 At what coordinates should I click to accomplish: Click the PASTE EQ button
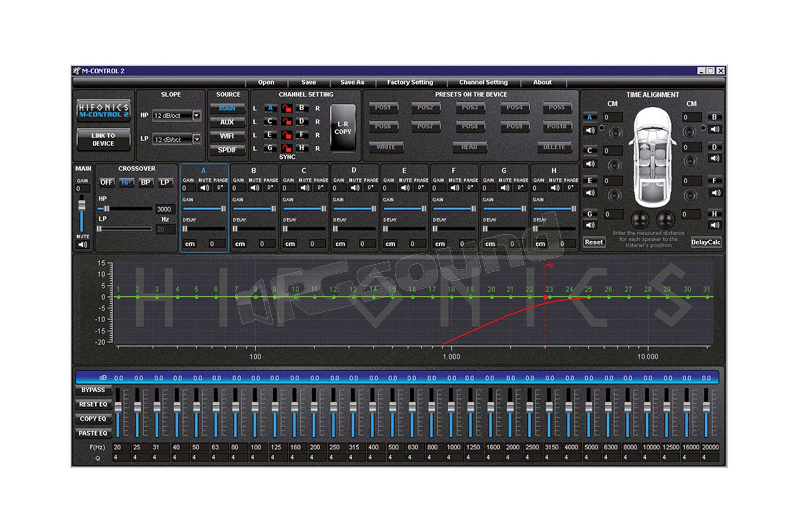(93, 433)
